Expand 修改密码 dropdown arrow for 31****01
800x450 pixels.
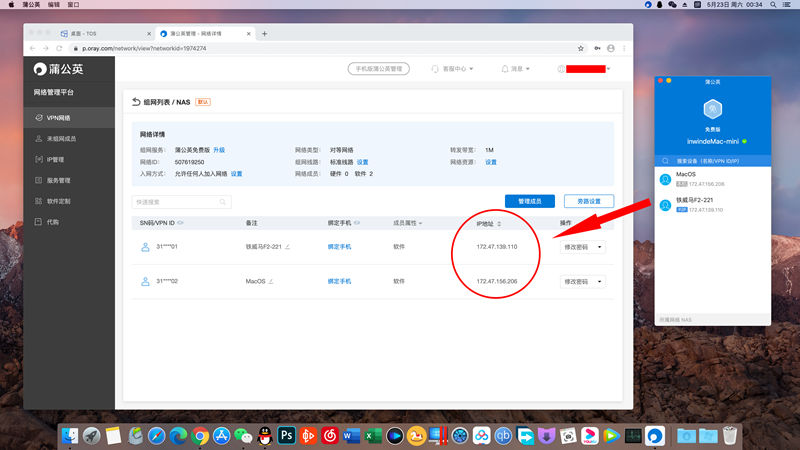(x=599, y=247)
